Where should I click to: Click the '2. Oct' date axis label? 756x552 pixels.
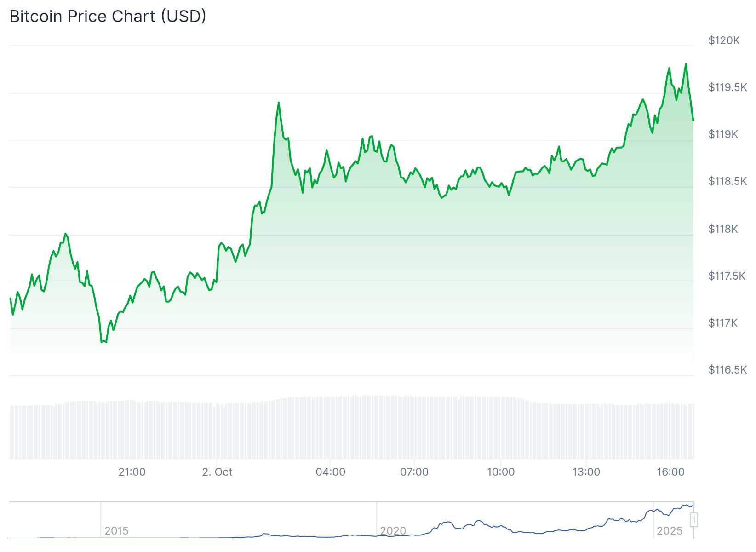(217, 472)
